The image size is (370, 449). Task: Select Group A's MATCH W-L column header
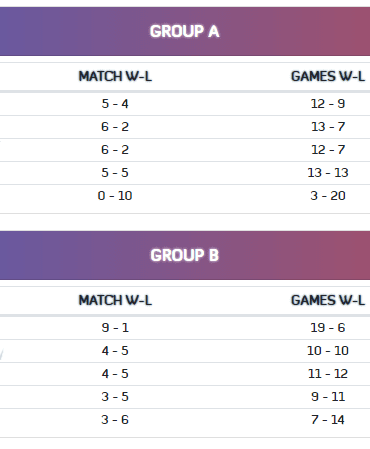115,76
